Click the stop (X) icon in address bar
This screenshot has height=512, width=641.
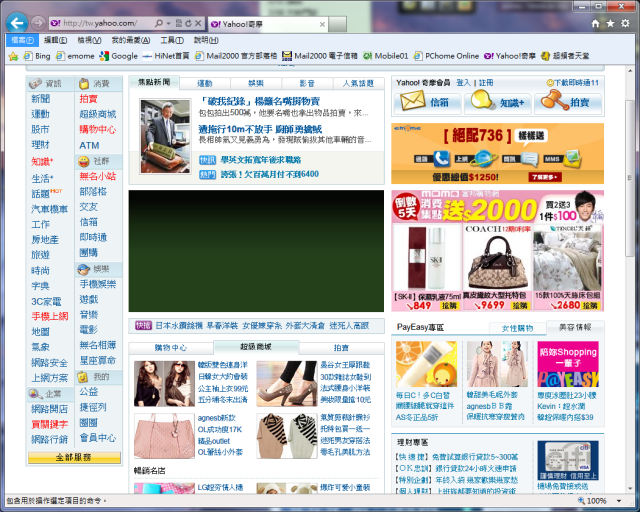198,23
